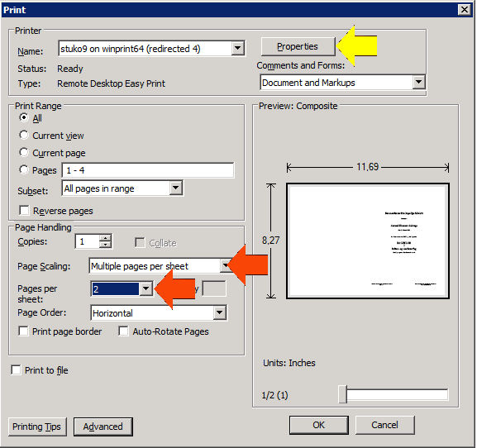Open the Subset dropdown list
This screenshot has width=477, height=448.
coord(176,188)
